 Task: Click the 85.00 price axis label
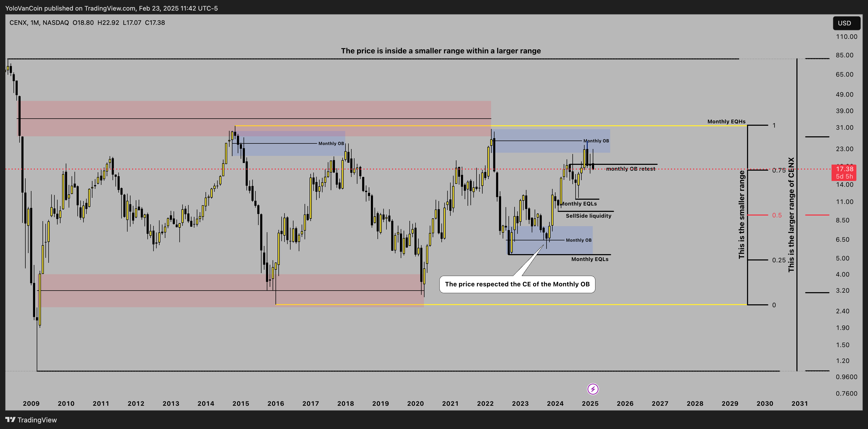(x=844, y=55)
